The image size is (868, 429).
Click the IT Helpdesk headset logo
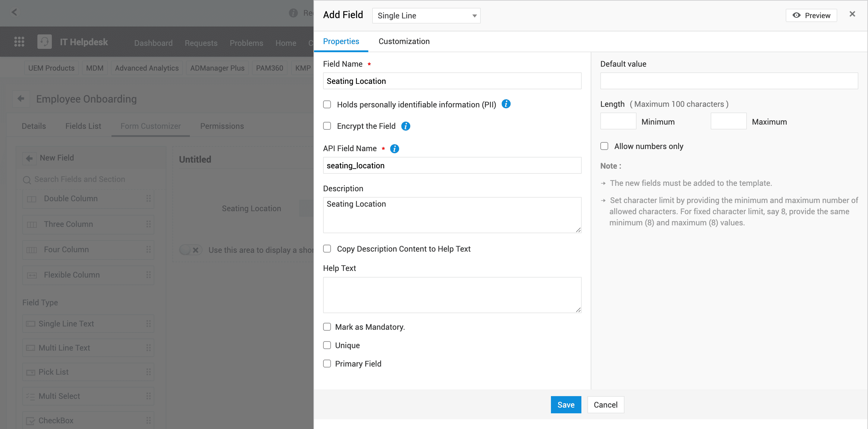tap(45, 42)
